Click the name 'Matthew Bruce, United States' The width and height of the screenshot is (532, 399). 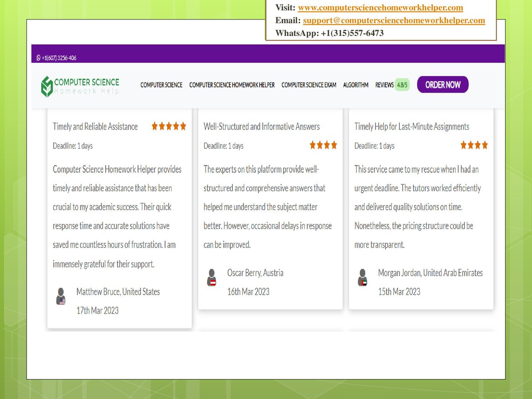(x=118, y=292)
